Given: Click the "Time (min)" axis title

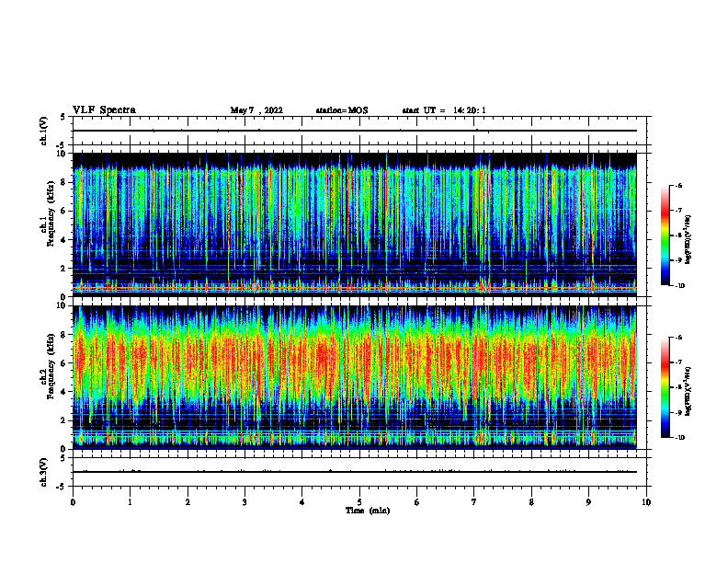Looking at the screenshot, I should pyautogui.click(x=368, y=511).
